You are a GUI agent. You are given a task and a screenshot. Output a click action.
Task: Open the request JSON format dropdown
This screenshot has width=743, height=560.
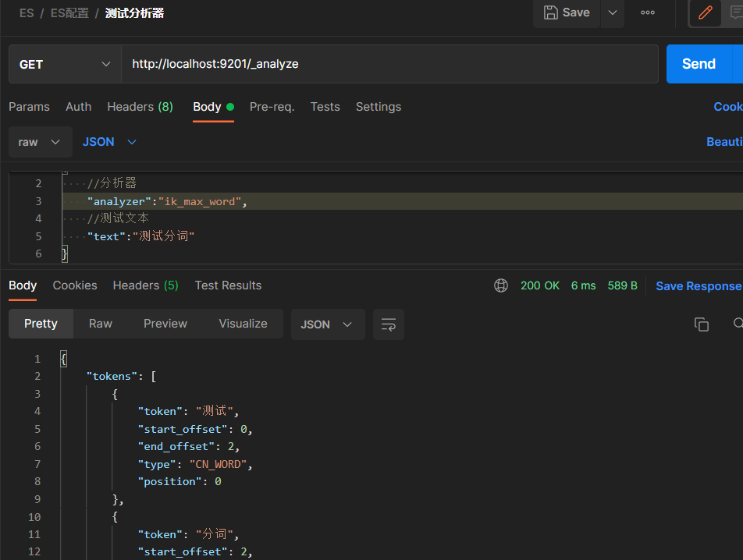tap(109, 142)
